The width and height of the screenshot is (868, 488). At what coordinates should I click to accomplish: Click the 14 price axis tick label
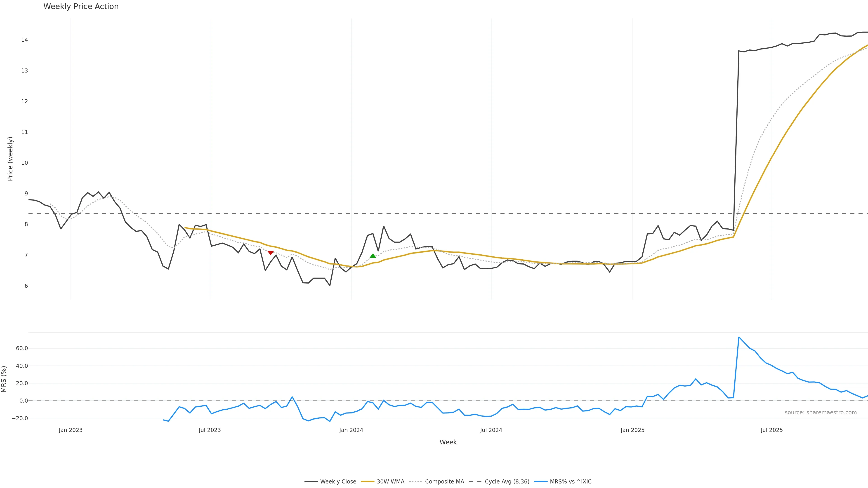tap(24, 40)
